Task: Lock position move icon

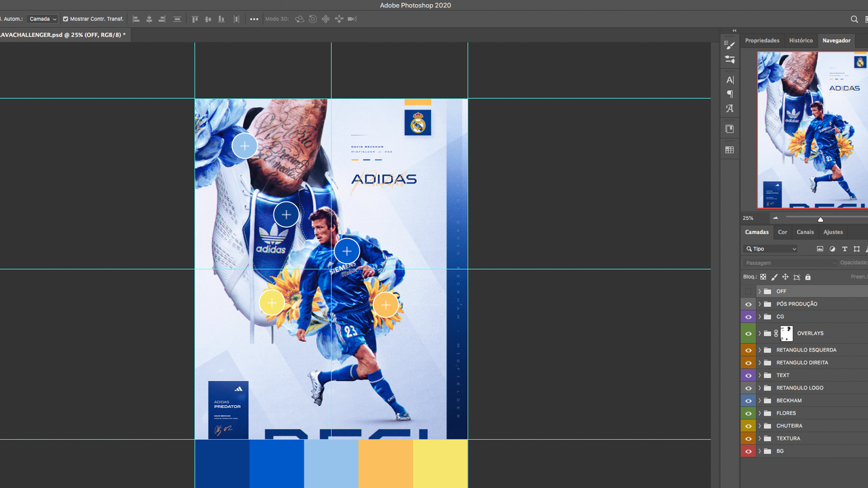Action: pos(785,277)
